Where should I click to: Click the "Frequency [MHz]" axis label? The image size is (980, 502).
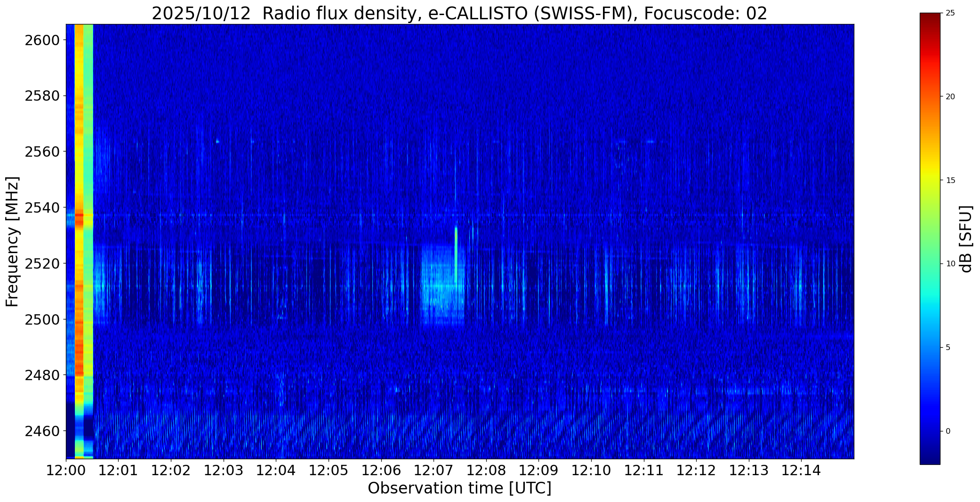[13, 241]
